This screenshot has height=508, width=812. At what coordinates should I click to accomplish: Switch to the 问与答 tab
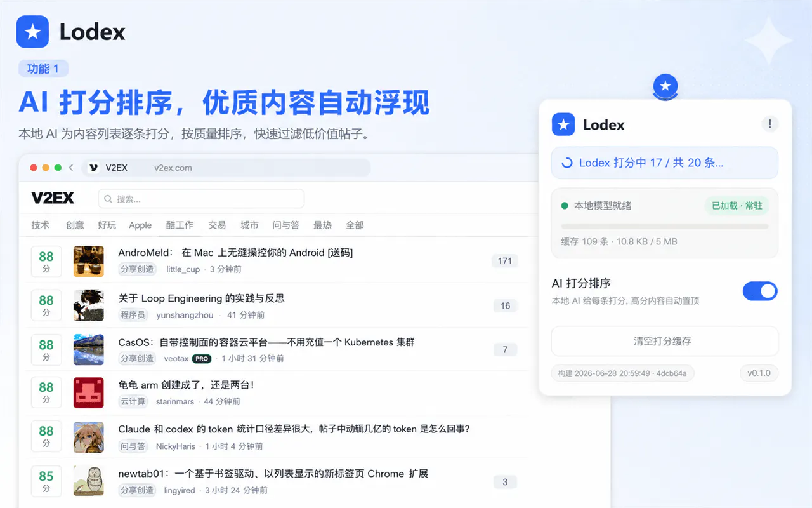point(286,225)
